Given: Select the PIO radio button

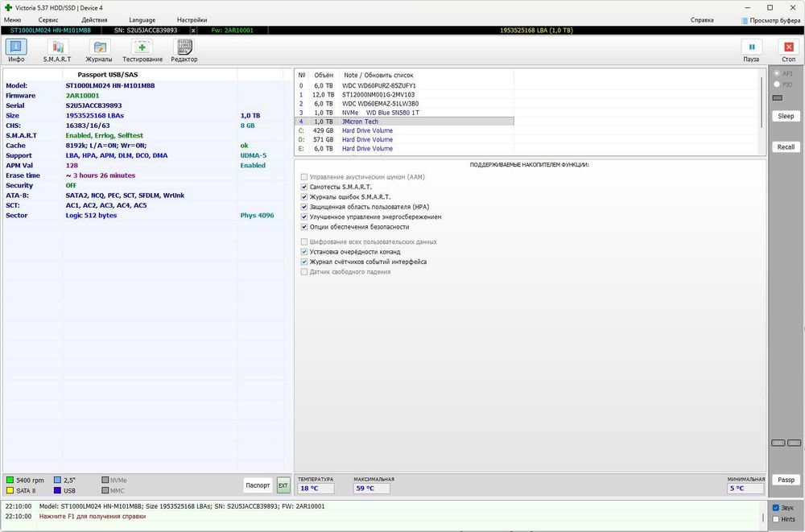Looking at the screenshot, I should click(777, 85).
